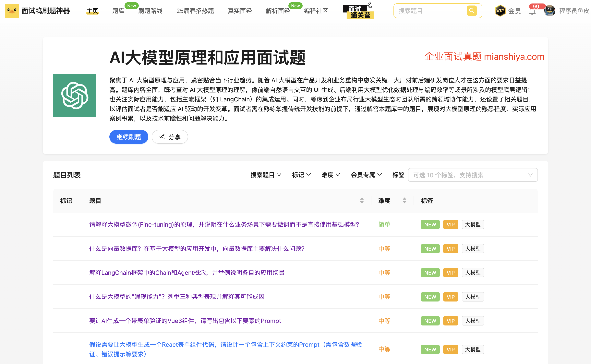Click the 面试通关营 banner icon
The width and height of the screenshot is (591, 364).
coord(358,11)
